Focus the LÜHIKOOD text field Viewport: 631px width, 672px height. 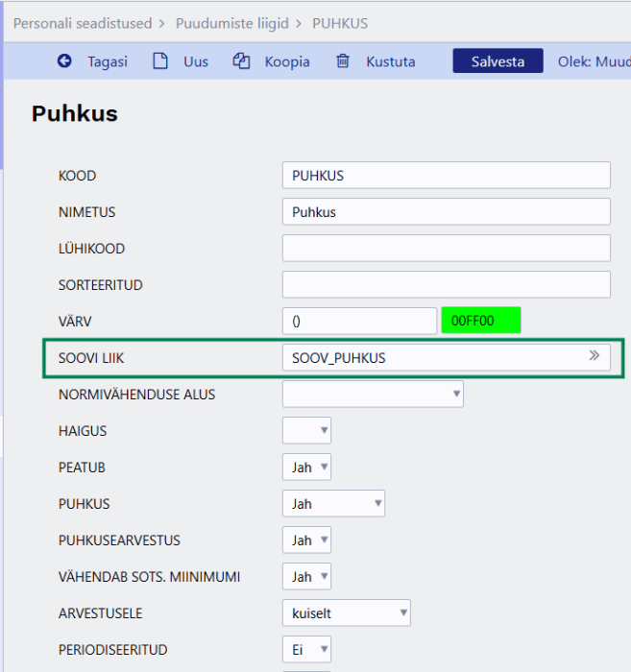[x=446, y=249]
